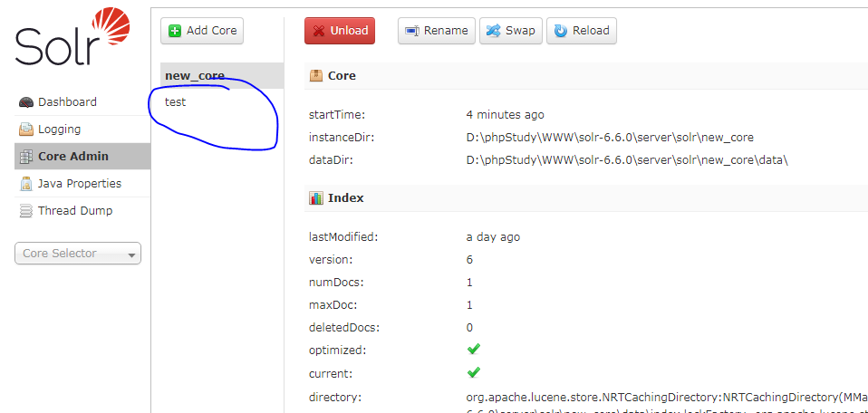Click the Index section chart icon
Image resolution: width=868 pixels, height=413 pixels.
click(316, 198)
